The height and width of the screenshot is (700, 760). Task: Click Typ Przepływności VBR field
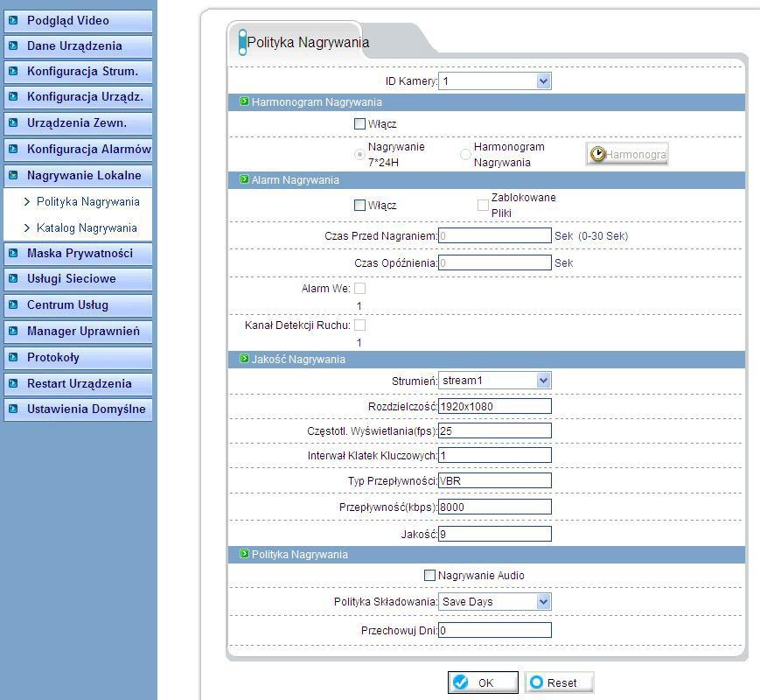pyautogui.click(x=494, y=480)
